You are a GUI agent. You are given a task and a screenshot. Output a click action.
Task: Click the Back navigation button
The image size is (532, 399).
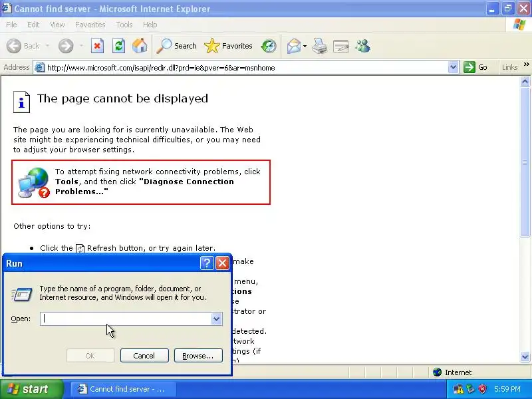click(x=23, y=46)
